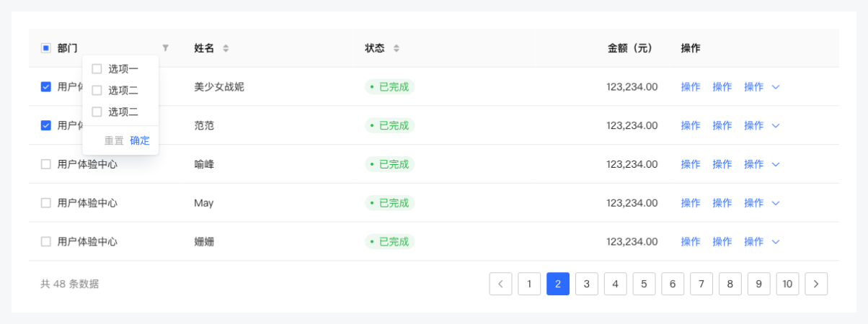Go to next page arrow
868x324 pixels.
tap(816, 284)
